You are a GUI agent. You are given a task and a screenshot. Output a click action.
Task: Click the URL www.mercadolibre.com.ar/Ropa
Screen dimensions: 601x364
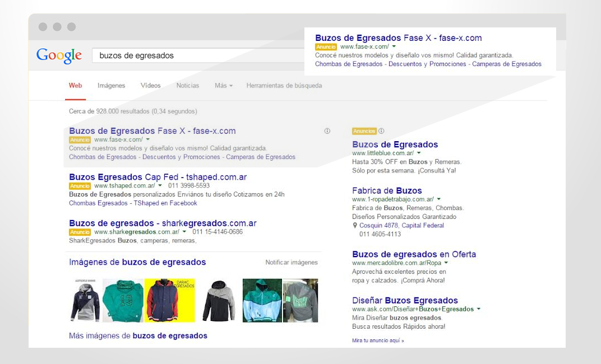click(397, 263)
